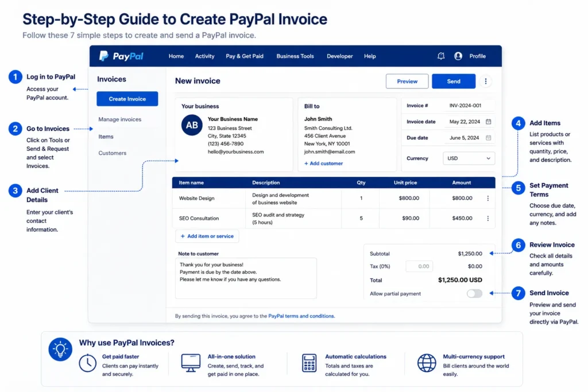Open row options for SEO Consultation item
Screen dimensions: 588x392
[x=488, y=218]
